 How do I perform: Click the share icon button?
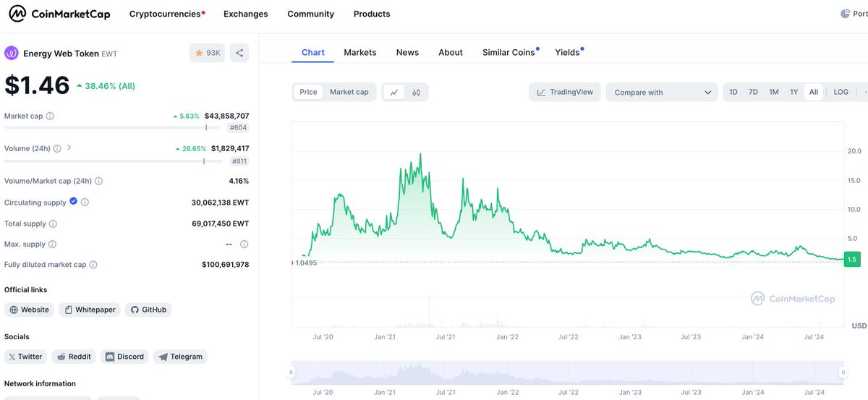coord(239,53)
